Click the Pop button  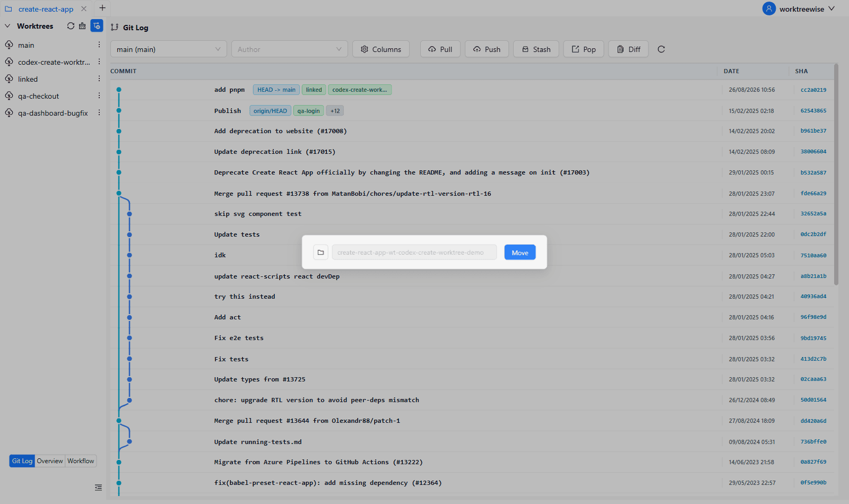[x=584, y=49]
